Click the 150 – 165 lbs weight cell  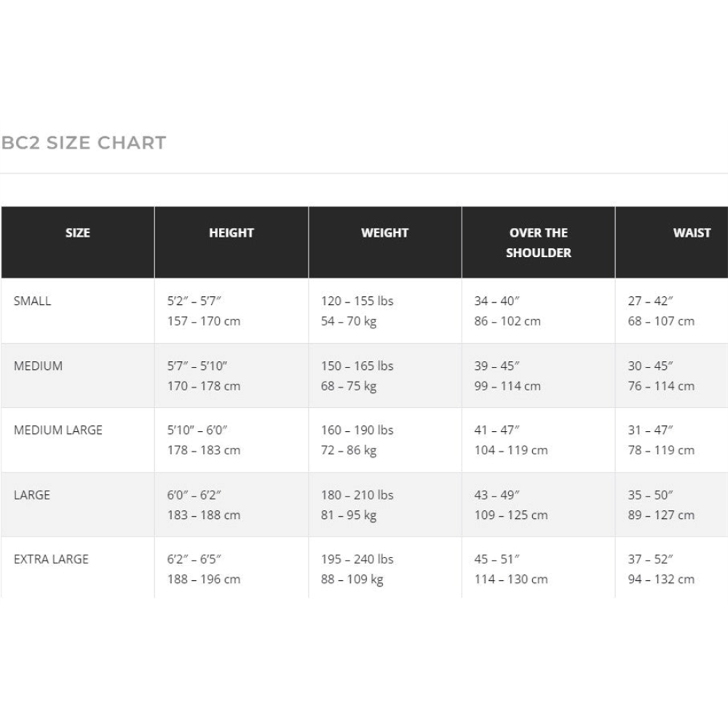[357, 366]
